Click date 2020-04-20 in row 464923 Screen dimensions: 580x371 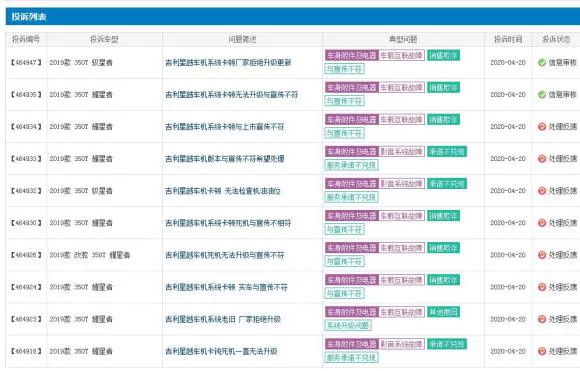coord(508,319)
